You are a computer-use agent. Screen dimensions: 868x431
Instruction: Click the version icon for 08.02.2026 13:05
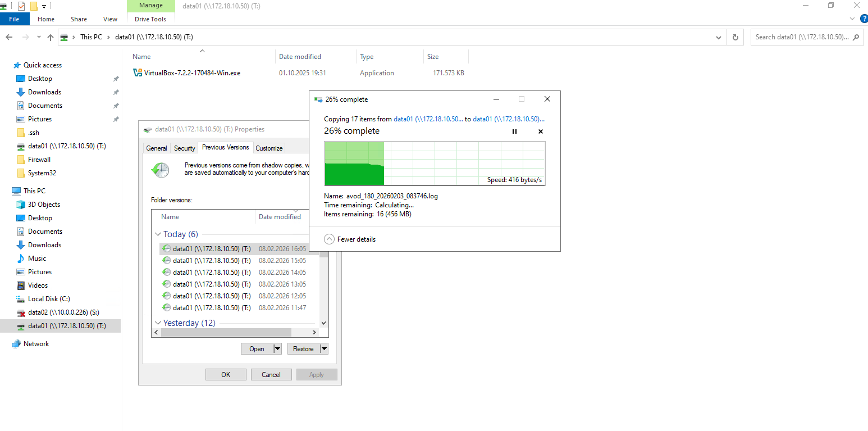pos(166,284)
